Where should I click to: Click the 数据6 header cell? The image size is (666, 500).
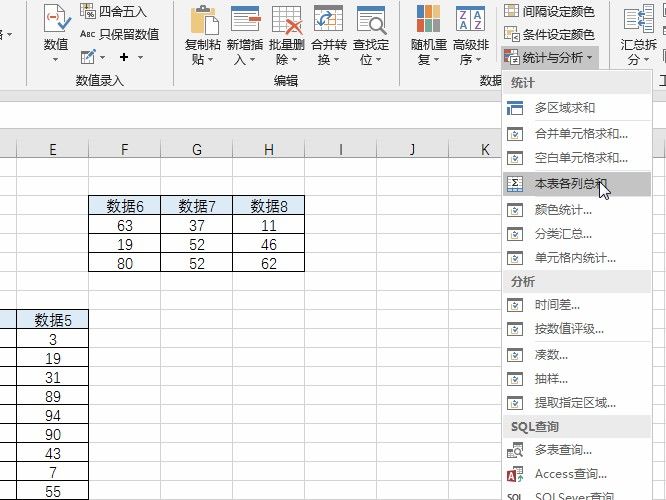(x=124, y=206)
